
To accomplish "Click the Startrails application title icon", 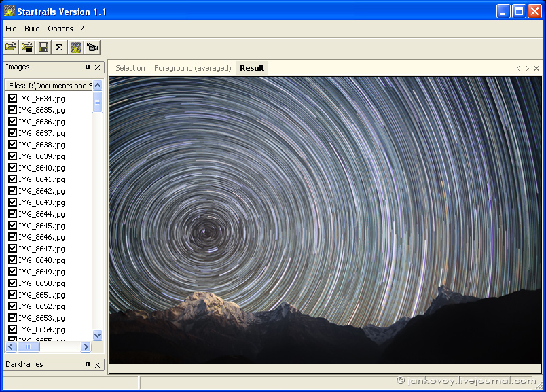I will pyautogui.click(x=9, y=12).
